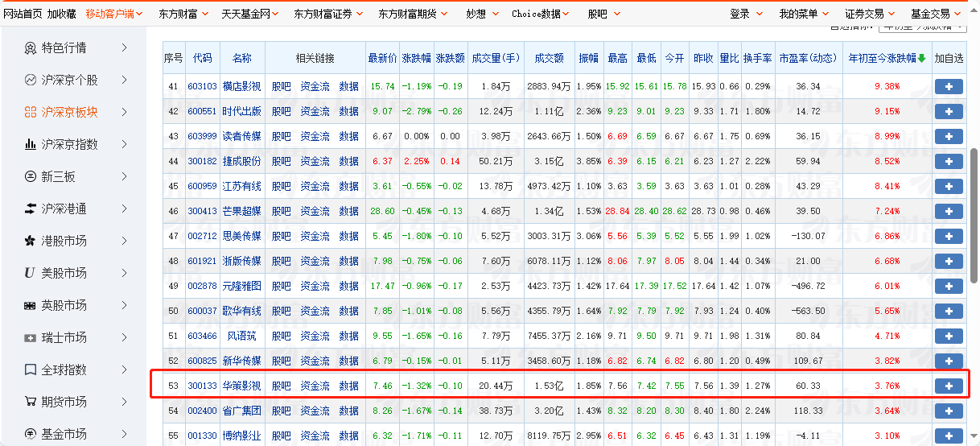Click the page vertical scrollbar thumb
The image size is (980, 446).
974,215
